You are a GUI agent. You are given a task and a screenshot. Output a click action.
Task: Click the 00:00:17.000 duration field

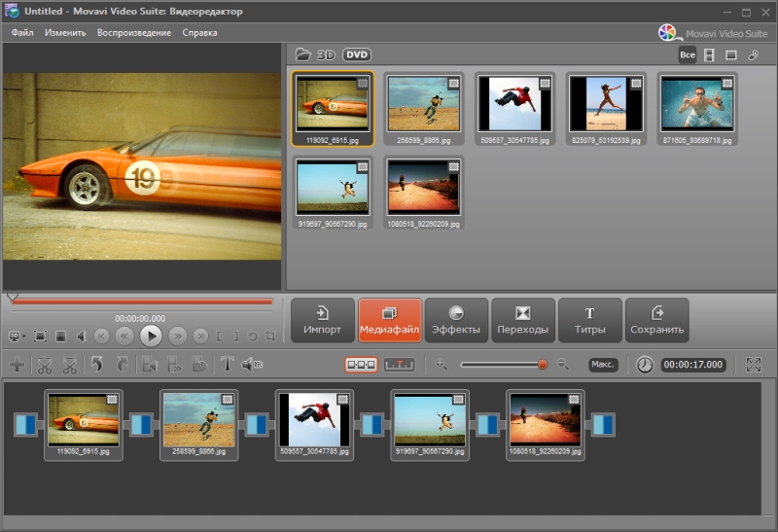(x=693, y=365)
